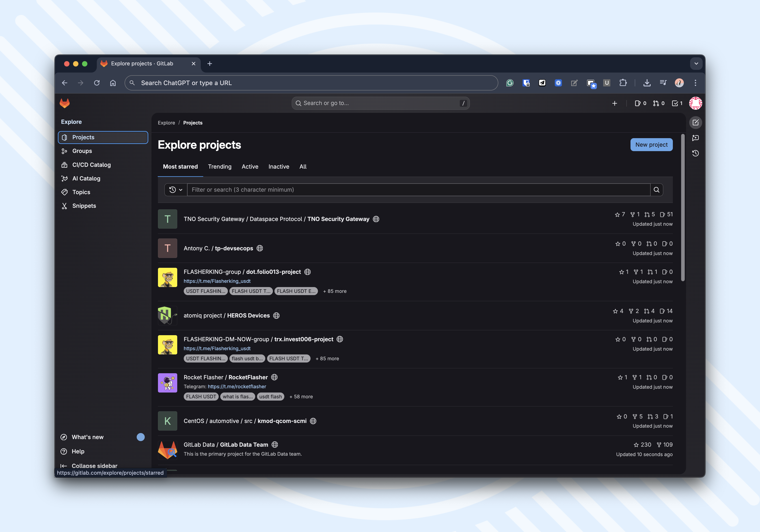Viewport: 760px width, 532px height.
Task: Open the browser tab search chevron
Action: click(x=696, y=64)
